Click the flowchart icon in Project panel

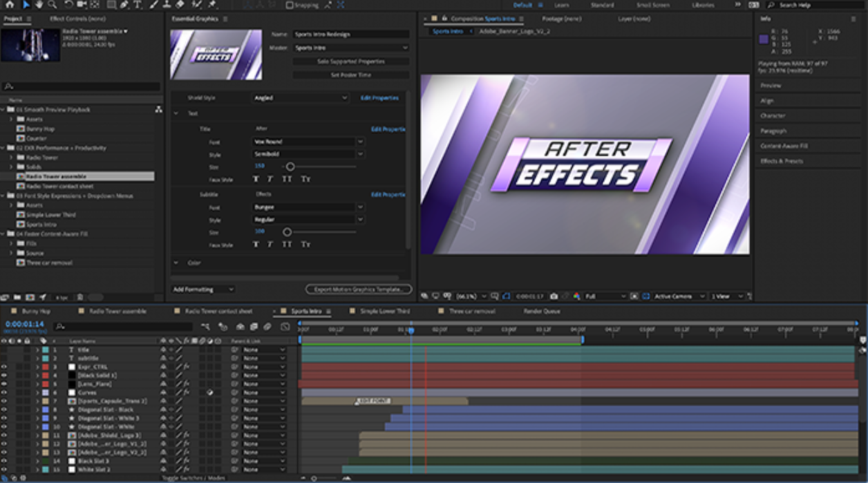158,109
